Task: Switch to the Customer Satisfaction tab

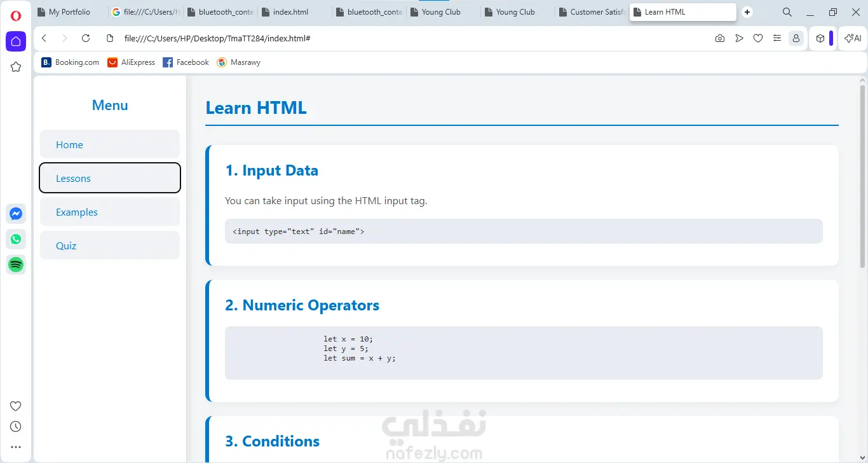Action: point(591,12)
